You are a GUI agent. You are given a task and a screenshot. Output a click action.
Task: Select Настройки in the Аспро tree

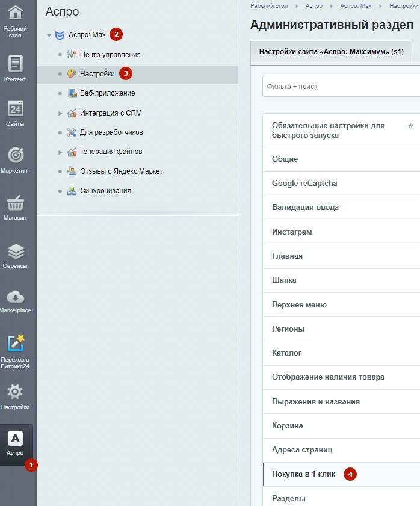click(97, 74)
